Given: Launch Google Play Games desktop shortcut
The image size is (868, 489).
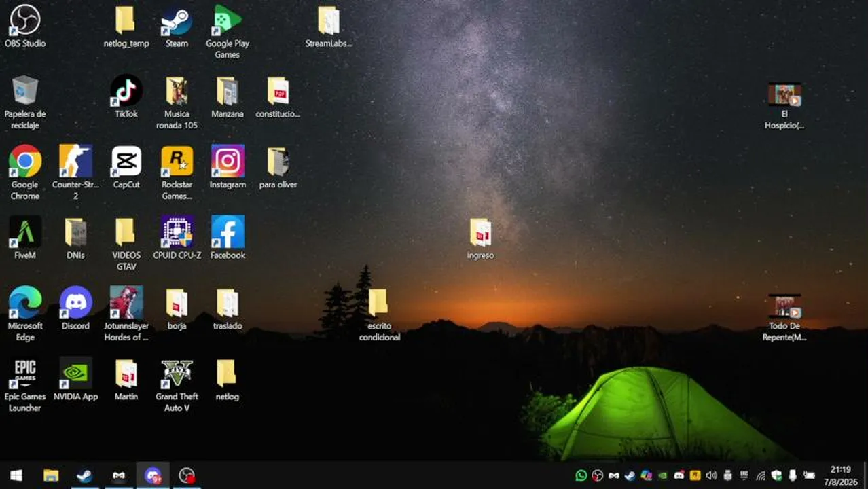Looking at the screenshot, I should (x=228, y=33).
